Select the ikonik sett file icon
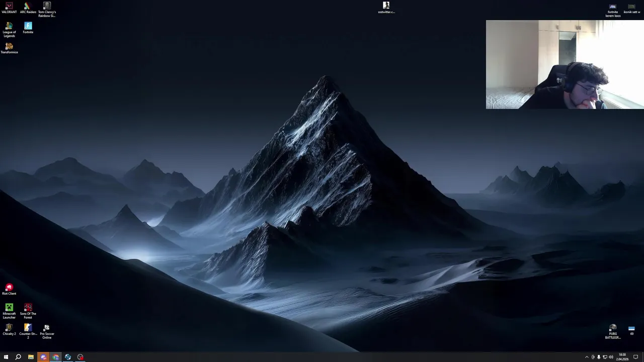Image resolution: width=644 pixels, height=362 pixels. [631, 8]
